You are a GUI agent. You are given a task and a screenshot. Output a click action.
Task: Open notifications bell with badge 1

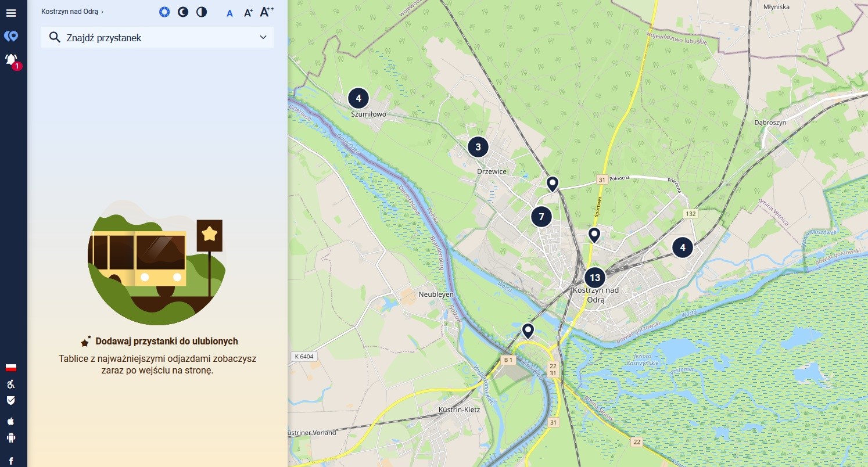11,60
